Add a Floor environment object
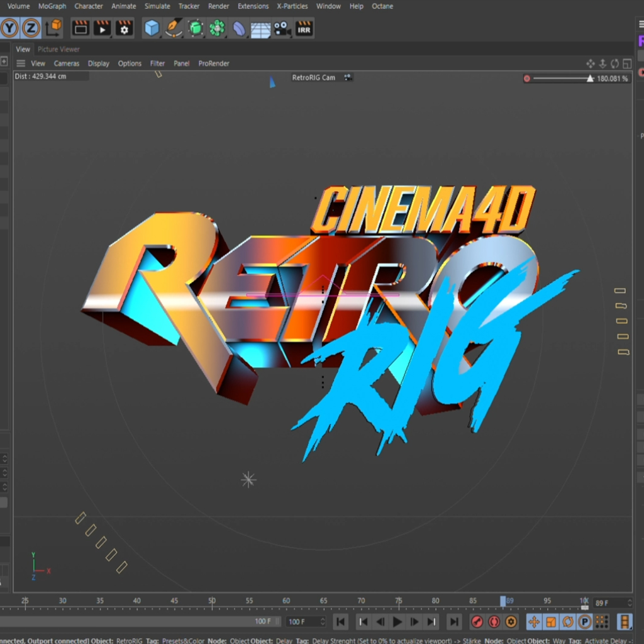This screenshot has height=644, width=644. [260, 29]
